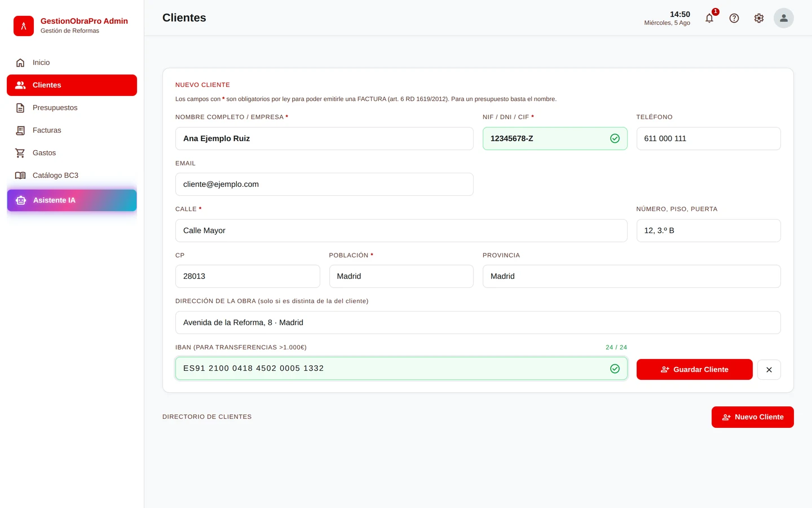Edit the Dirección de la Obra field

tap(478, 322)
